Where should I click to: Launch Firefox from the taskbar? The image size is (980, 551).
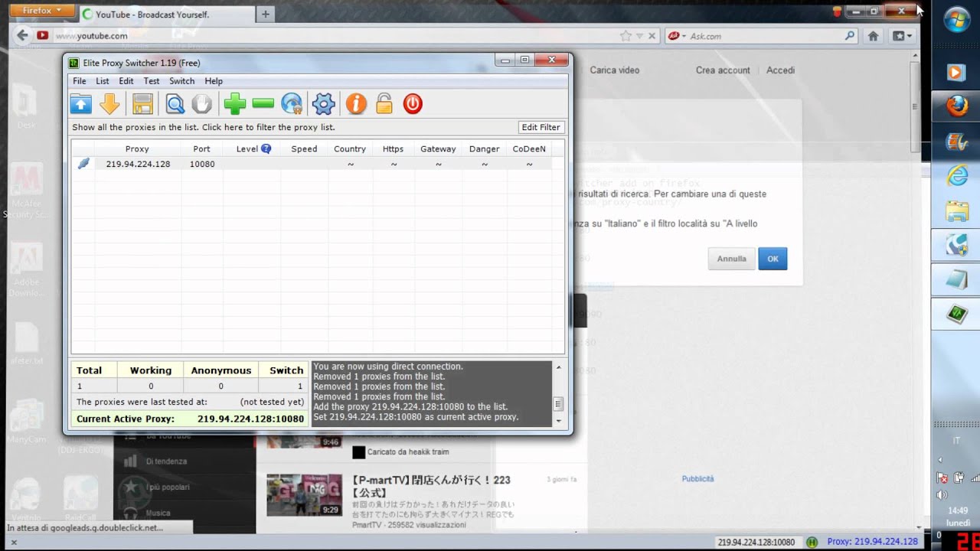coord(956,106)
